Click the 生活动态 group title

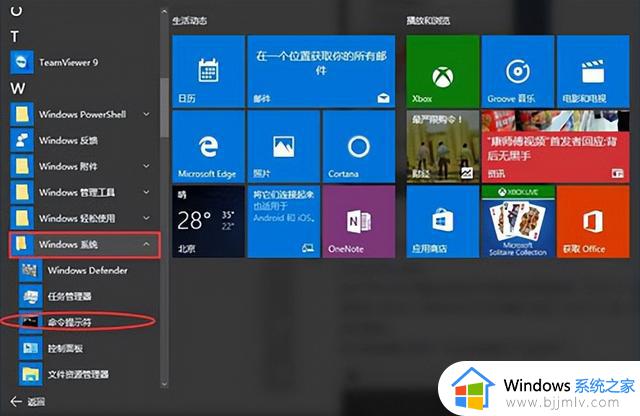click(x=189, y=20)
